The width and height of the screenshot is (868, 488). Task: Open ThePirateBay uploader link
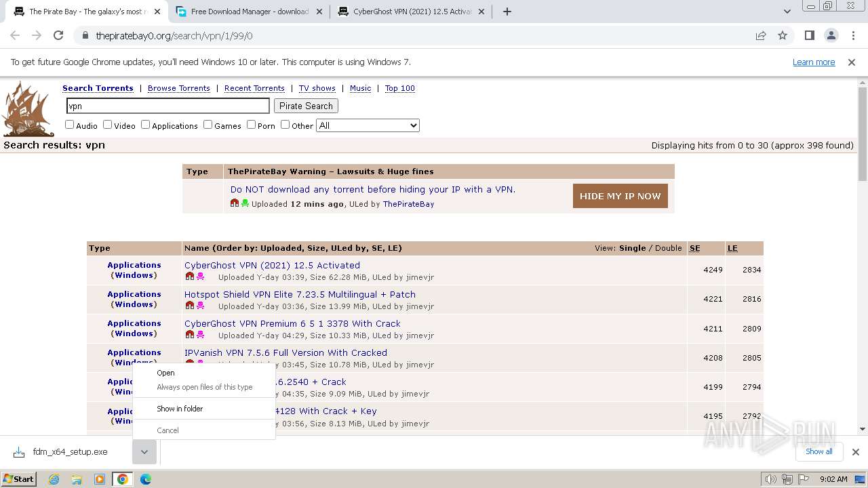[x=408, y=204]
